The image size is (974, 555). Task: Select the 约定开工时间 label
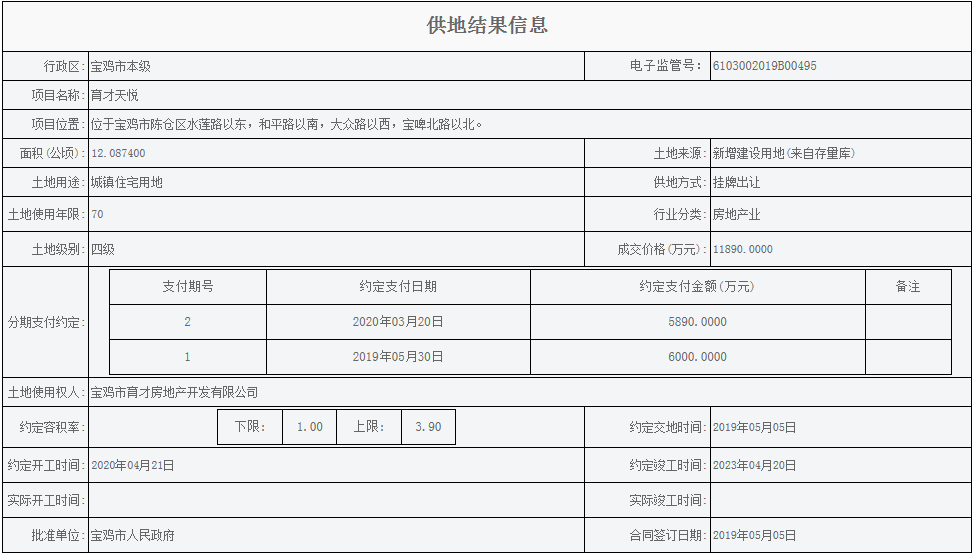tap(47, 465)
